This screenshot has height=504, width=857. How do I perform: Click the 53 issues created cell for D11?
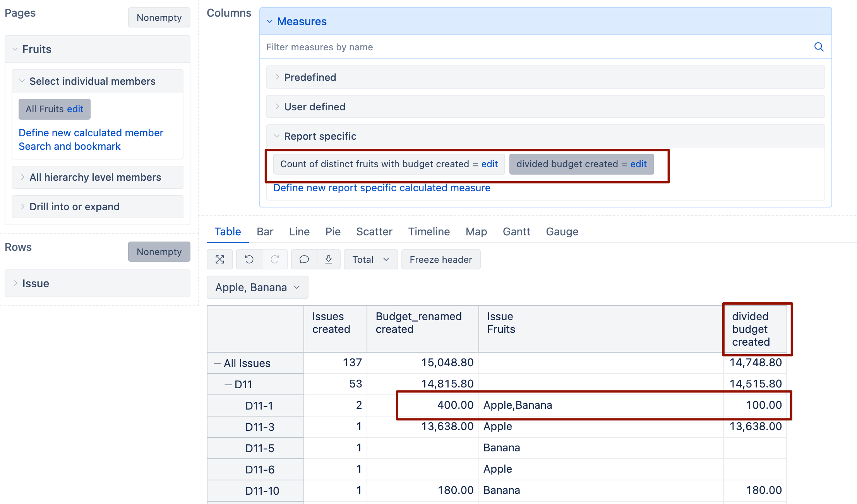[335, 384]
